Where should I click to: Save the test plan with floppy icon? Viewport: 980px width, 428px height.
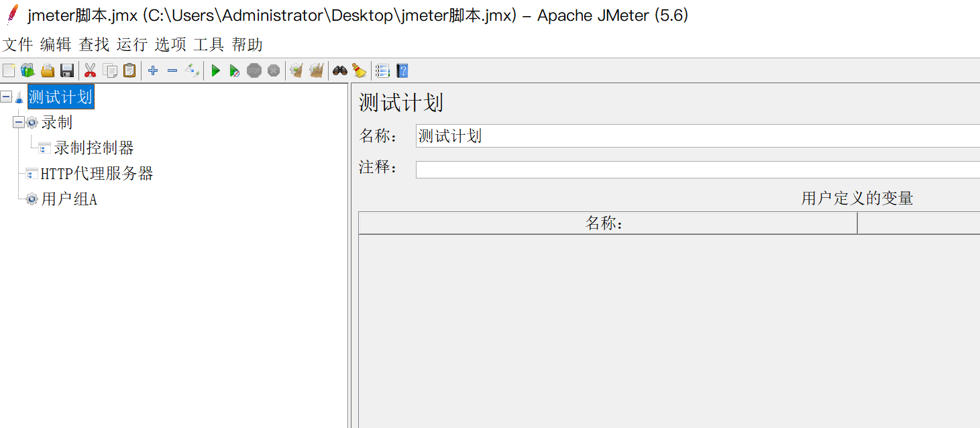pyautogui.click(x=66, y=70)
